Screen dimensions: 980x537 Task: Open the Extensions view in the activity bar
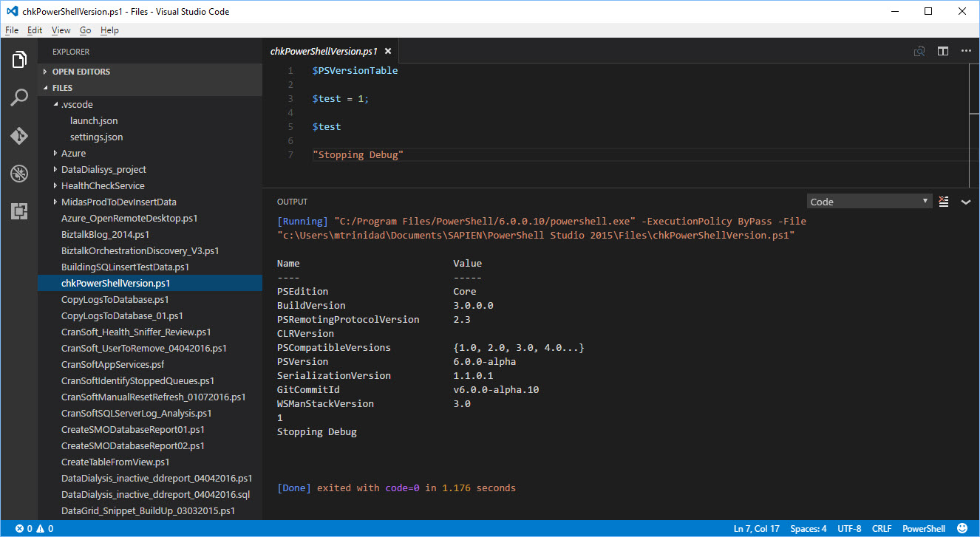[x=19, y=211]
